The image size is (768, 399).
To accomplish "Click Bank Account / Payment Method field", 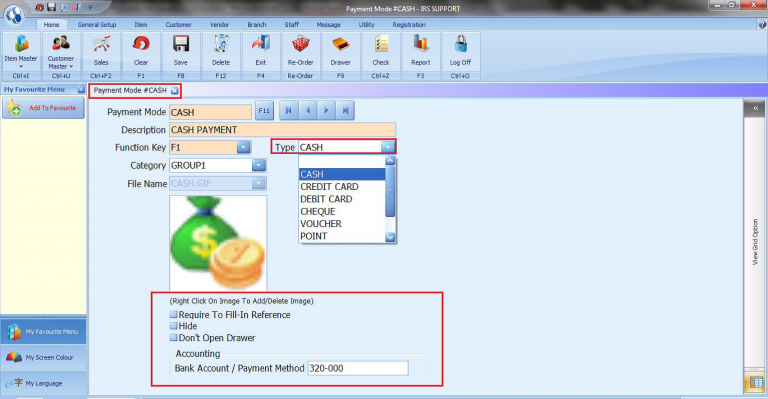I will tap(358, 368).
